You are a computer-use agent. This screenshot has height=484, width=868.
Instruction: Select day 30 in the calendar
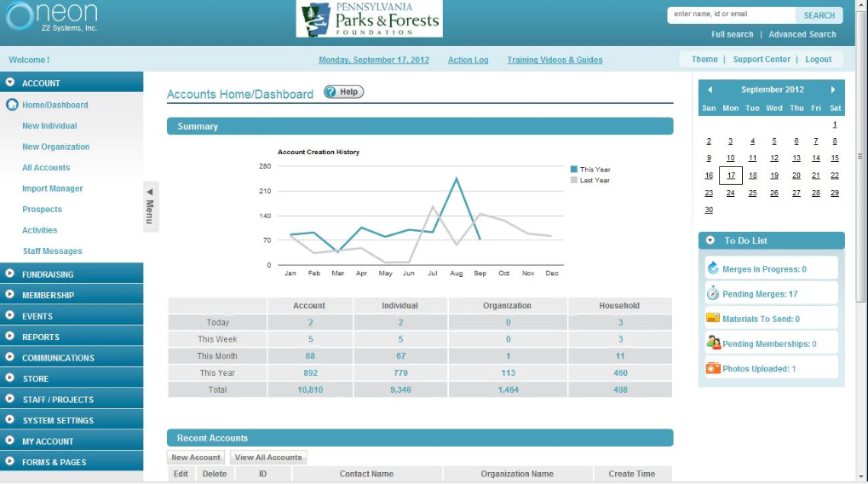[x=709, y=210]
